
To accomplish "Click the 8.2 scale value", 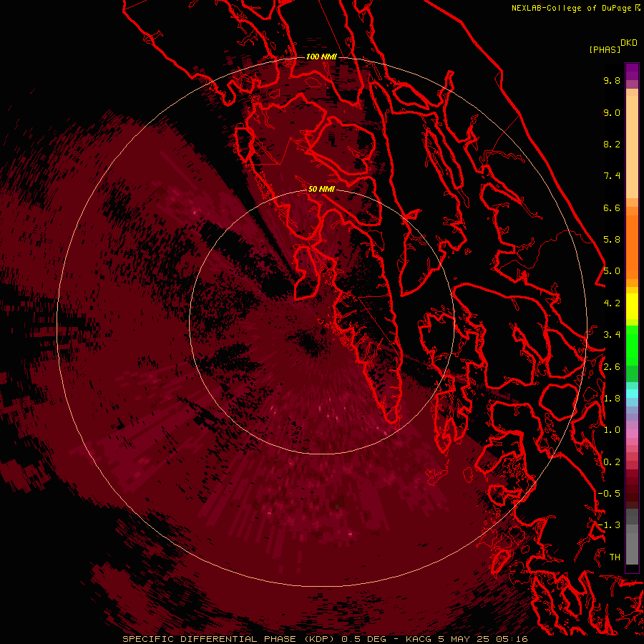I will pos(612,144).
